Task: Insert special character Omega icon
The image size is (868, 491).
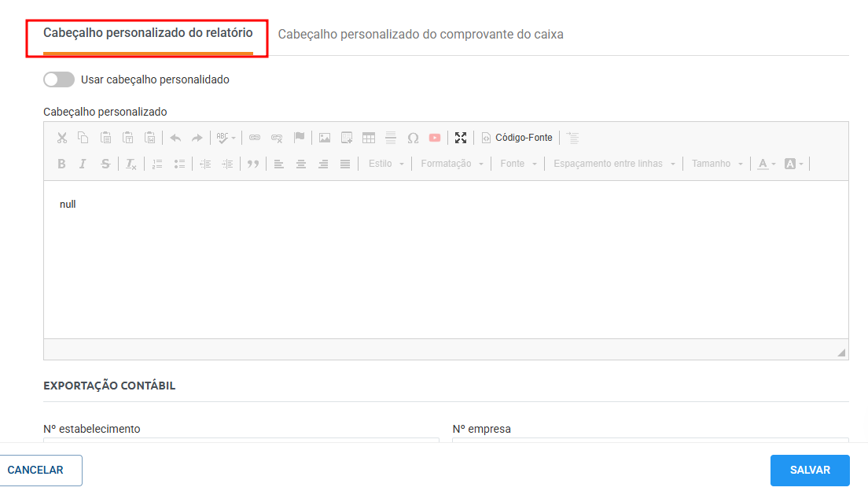Action: (413, 138)
